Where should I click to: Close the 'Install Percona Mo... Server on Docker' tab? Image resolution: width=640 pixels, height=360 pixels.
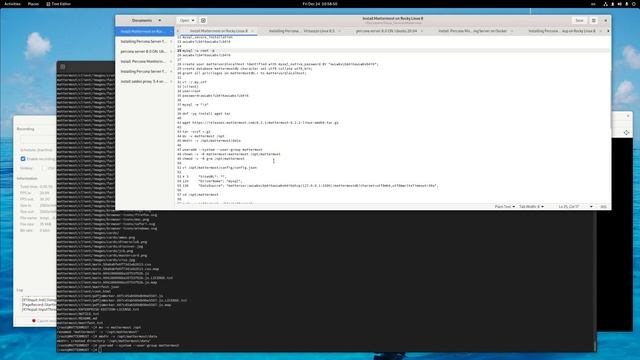[x=511, y=31]
